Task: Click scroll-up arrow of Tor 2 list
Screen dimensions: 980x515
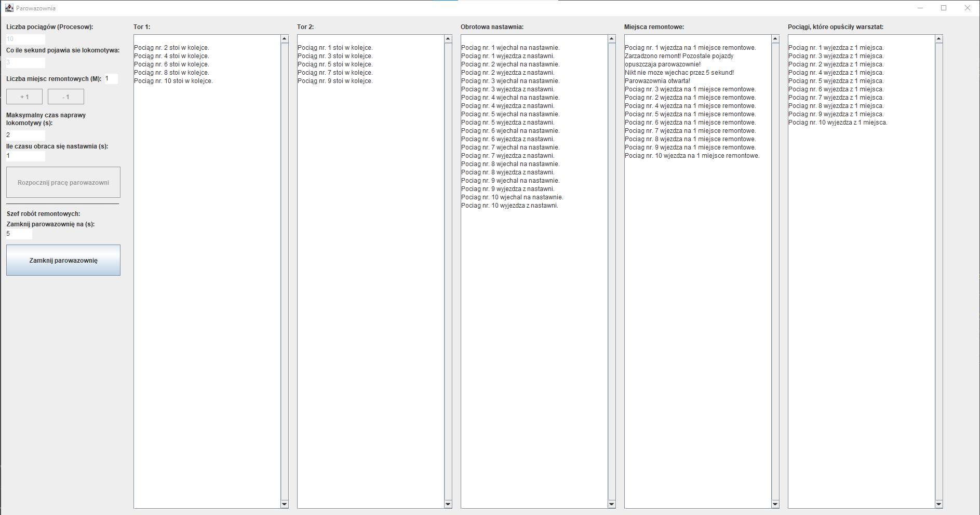Action: point(448,39)
